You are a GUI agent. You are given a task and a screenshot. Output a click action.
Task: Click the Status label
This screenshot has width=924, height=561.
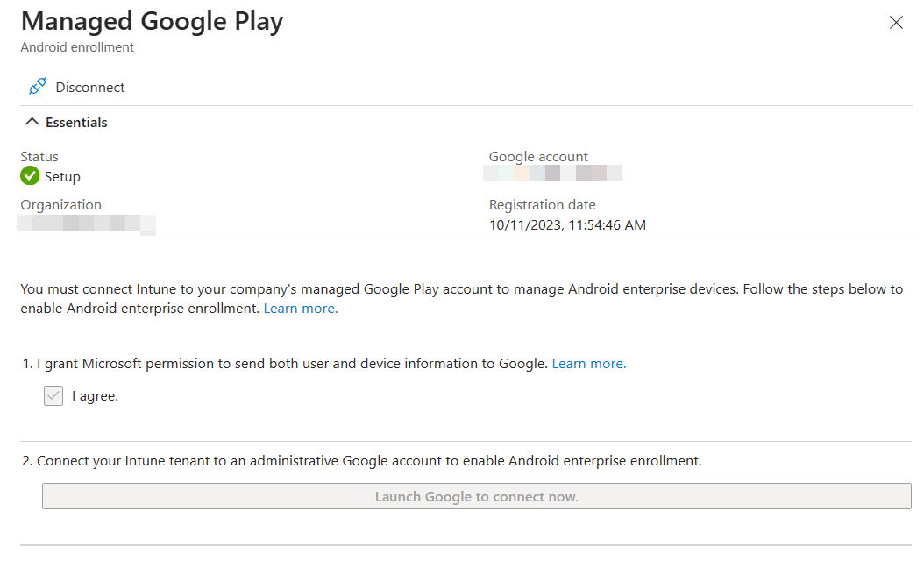point(39,156)
